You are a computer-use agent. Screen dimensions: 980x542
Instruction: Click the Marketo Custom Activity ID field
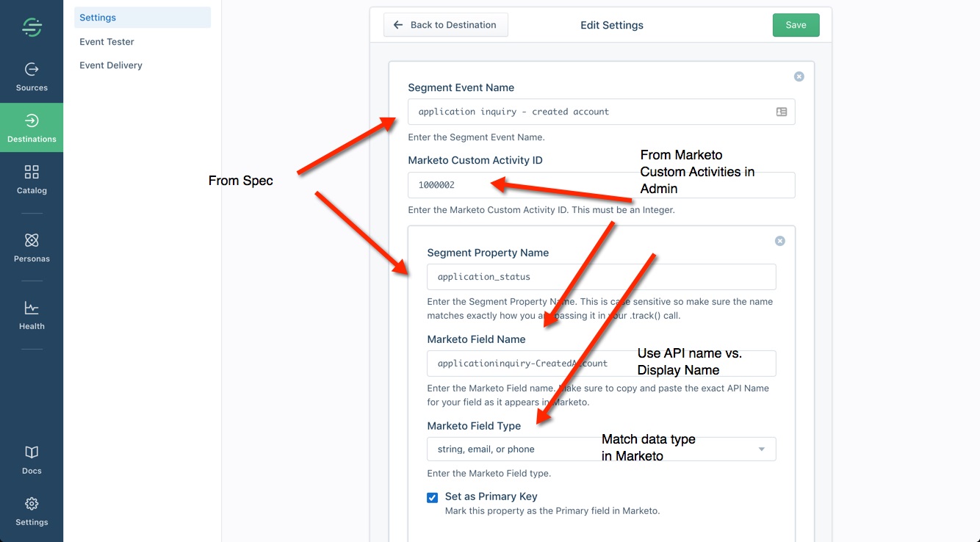click(x=601, y=185)
